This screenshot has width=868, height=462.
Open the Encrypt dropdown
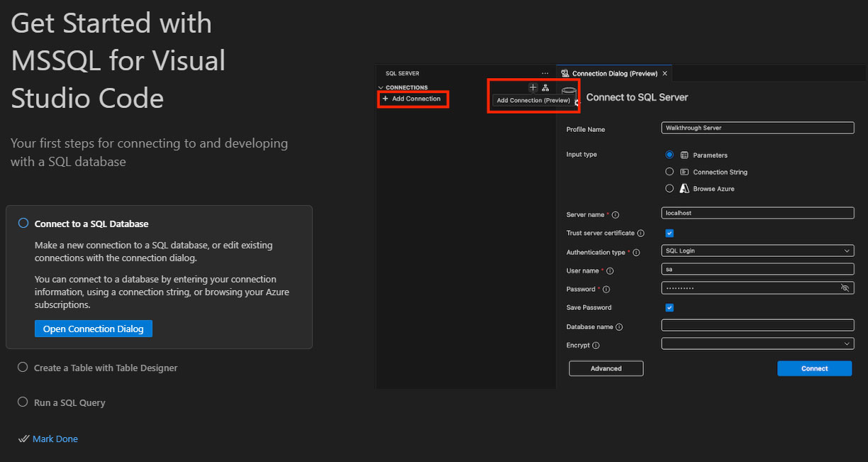coord(757,343)
